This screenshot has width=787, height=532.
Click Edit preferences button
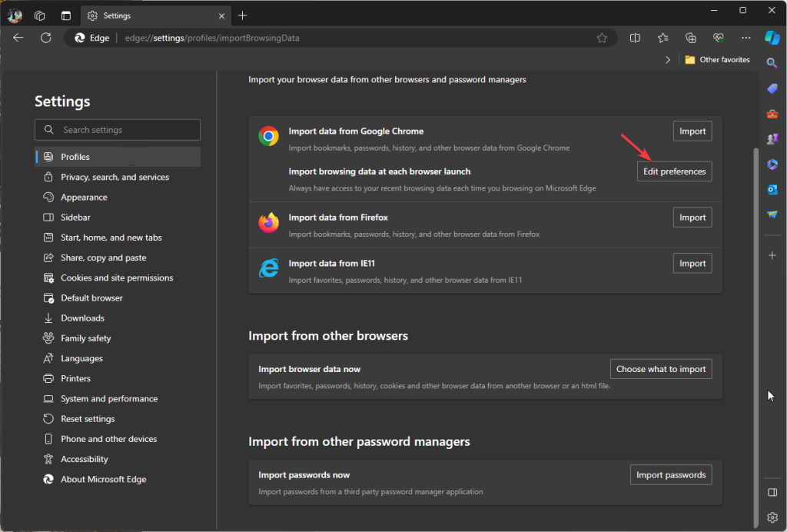tap(674, 171)
